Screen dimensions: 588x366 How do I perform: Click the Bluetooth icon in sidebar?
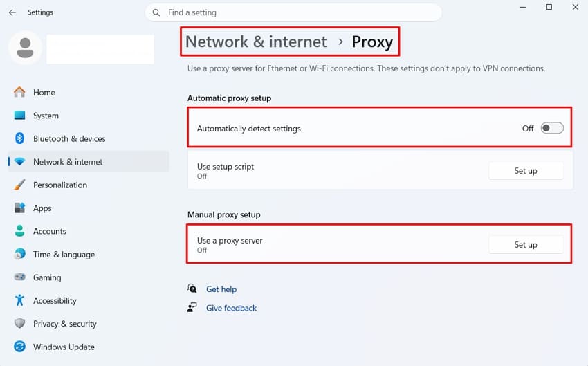click(x=19, y=138)
